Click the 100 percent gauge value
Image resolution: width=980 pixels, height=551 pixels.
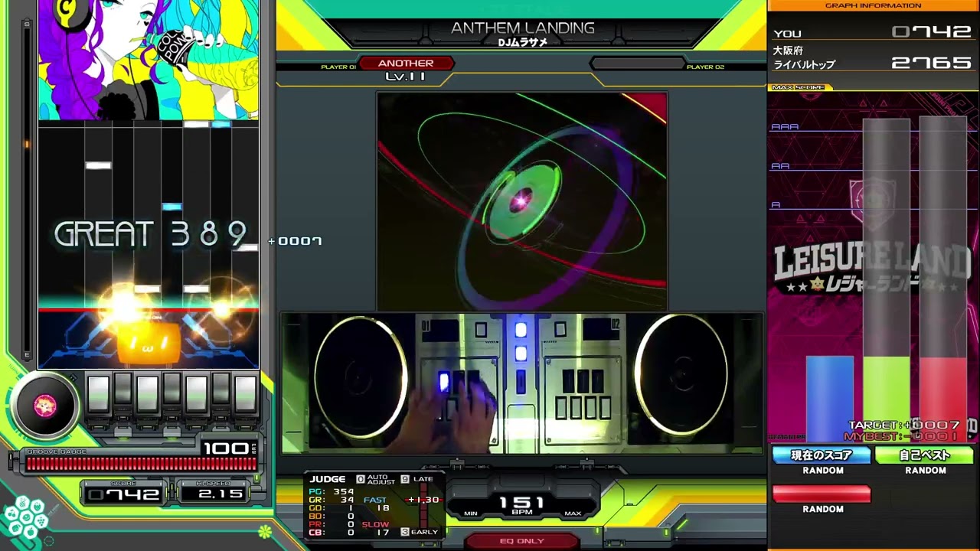click(x=226, y=448)
